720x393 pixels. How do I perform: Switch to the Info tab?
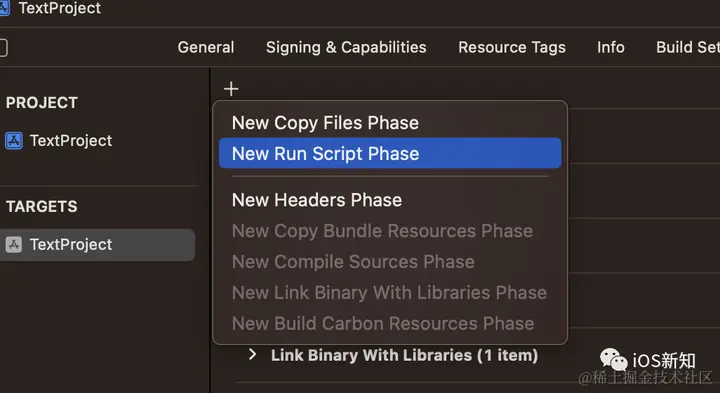click(611, 47)
